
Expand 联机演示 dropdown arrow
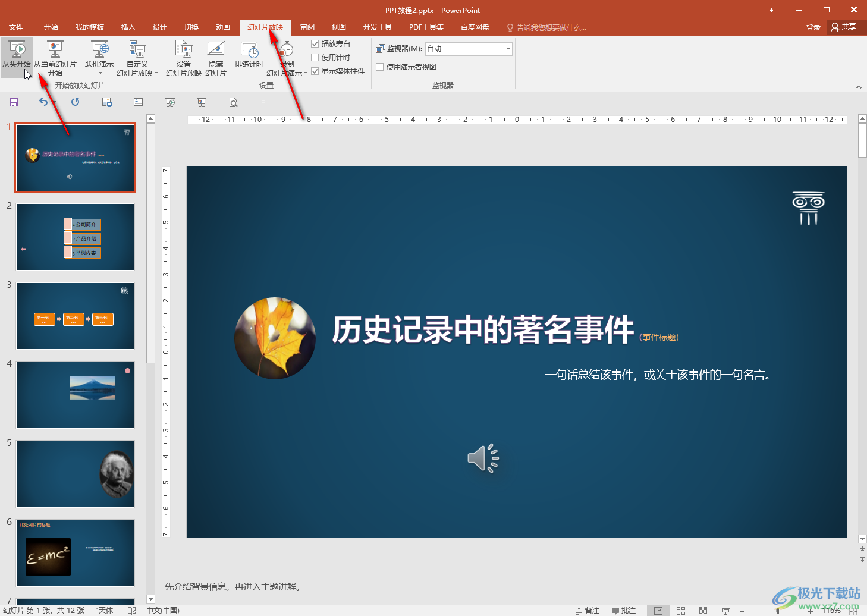pyautogui.click(x=100, y=73)
